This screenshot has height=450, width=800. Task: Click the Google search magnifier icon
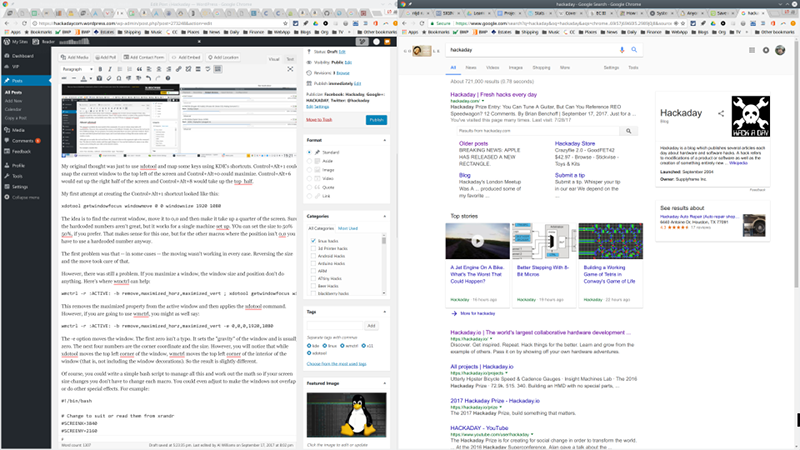[635, 49]
